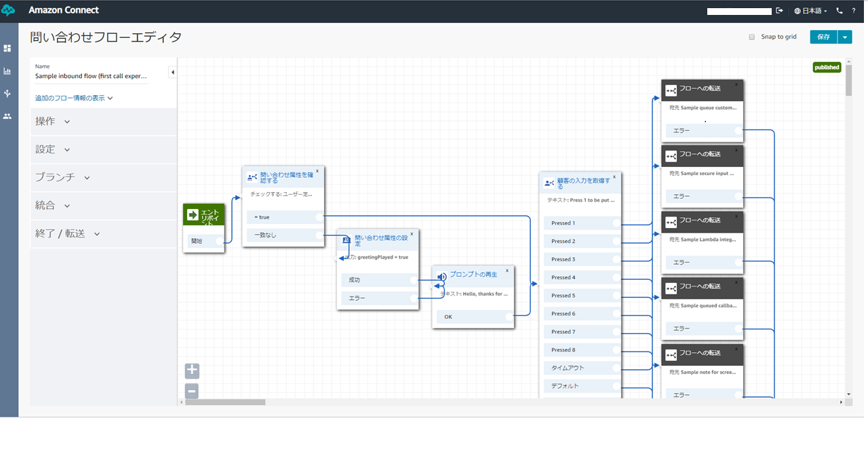Click the Sample note for screenpop block header
Screen dimensions: 868x471
(x=703, y=354)
